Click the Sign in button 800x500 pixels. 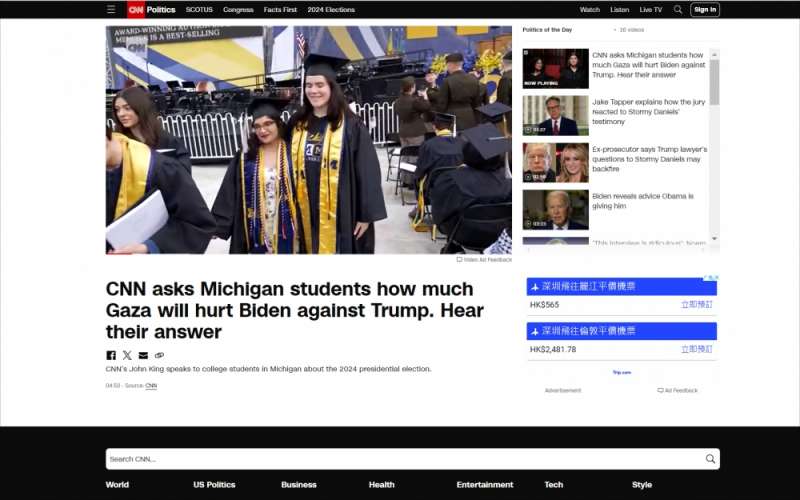click(x=705, y=9)
